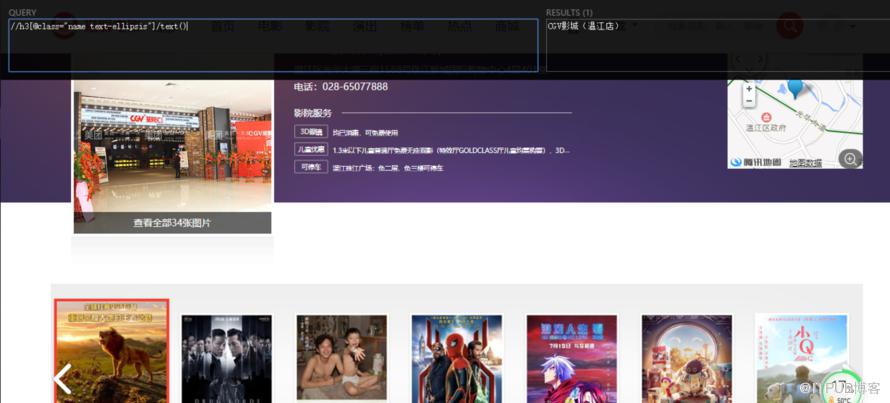Select the 儿童优惠 service tag
The width and height of the screenshot is (890, 403).
(311, 149)
